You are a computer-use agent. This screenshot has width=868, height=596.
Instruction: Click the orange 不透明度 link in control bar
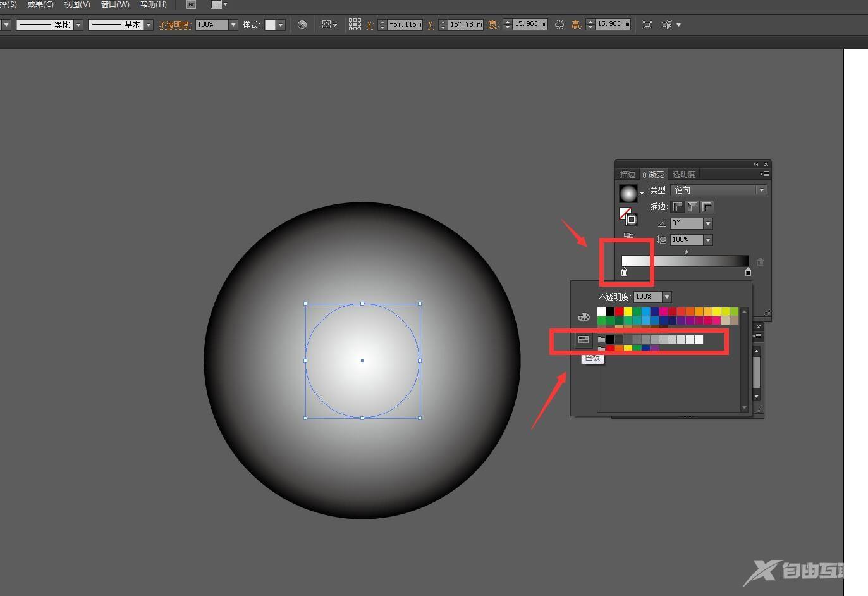[x=174, y=25]
